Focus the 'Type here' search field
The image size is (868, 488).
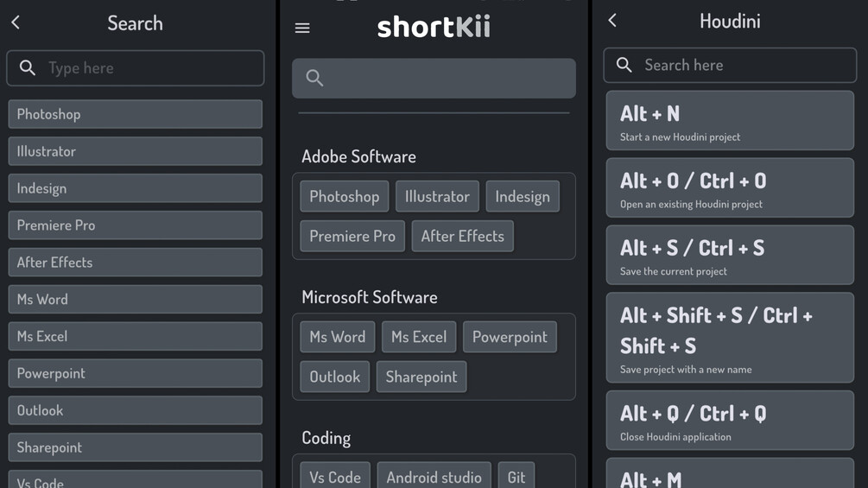(x=147, y=68)
